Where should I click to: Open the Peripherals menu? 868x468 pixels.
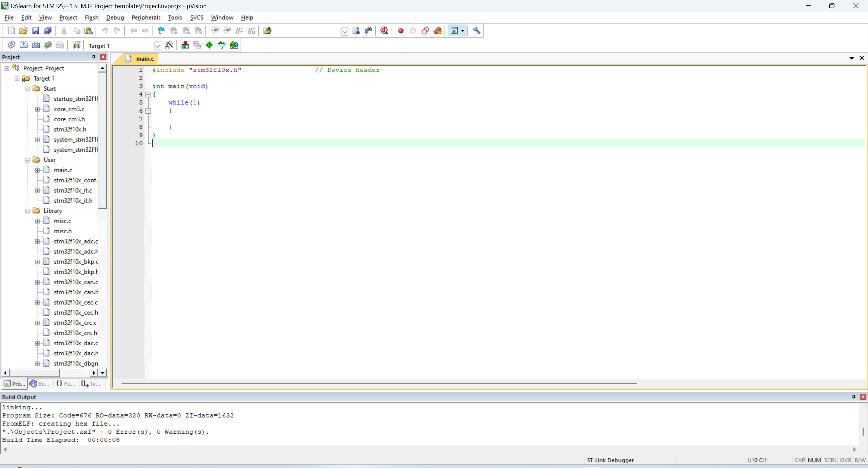click(146, 18)
